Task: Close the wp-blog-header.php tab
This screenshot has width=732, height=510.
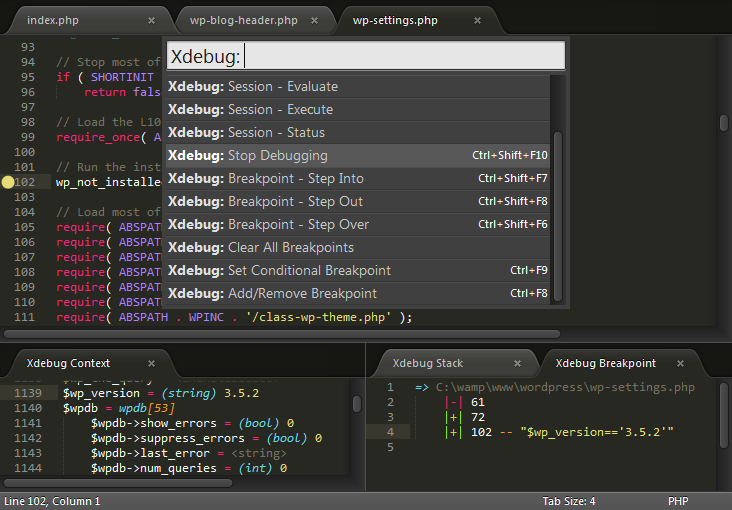Action: click(315, 21)
